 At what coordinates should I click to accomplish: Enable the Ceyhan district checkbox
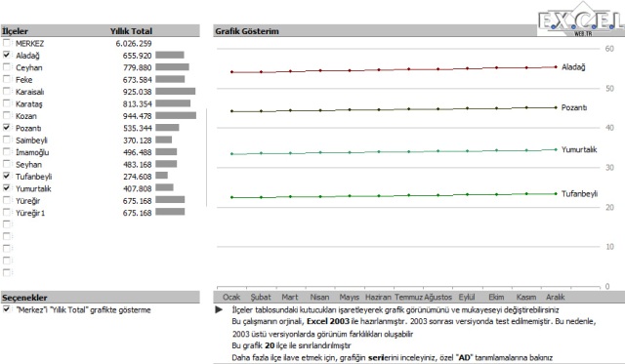7,67
